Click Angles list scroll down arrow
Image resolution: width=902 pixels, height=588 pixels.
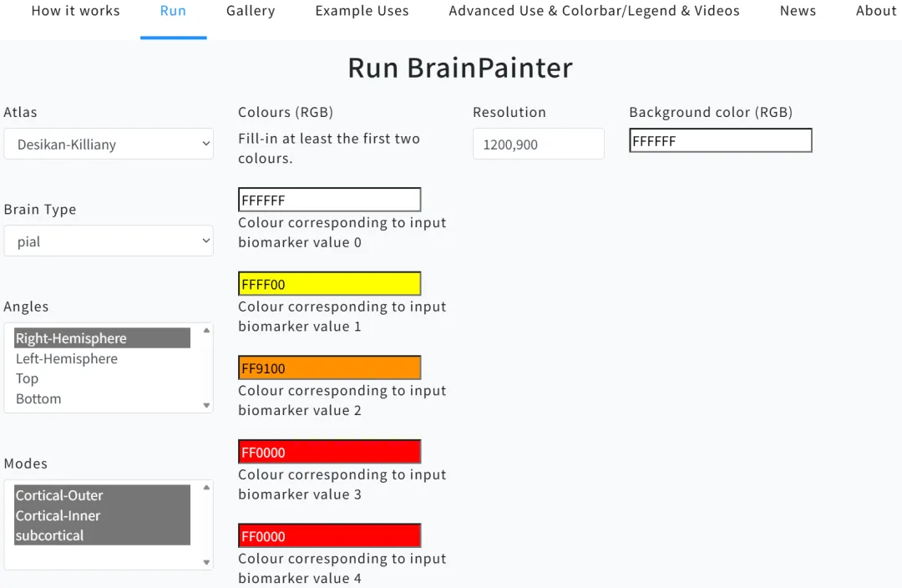[206, 406]
